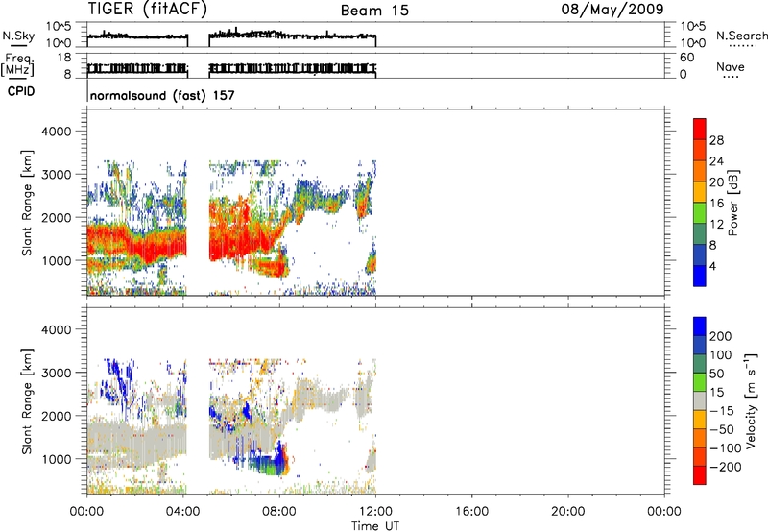Click the 12:00 time axis label

(x=375, y=512)
